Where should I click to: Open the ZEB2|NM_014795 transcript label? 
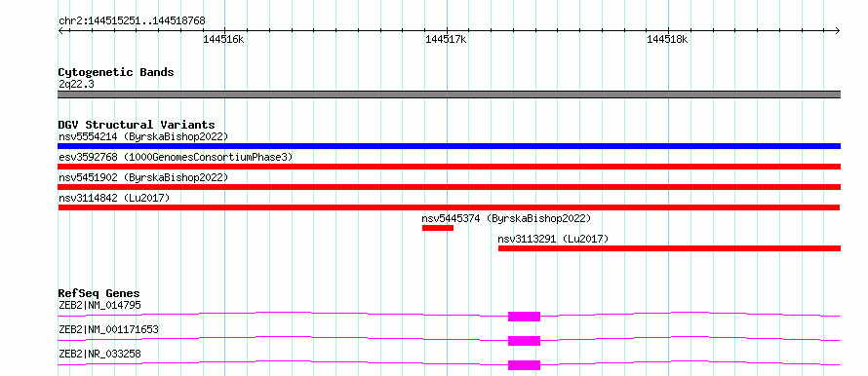(x=99, y=305)
